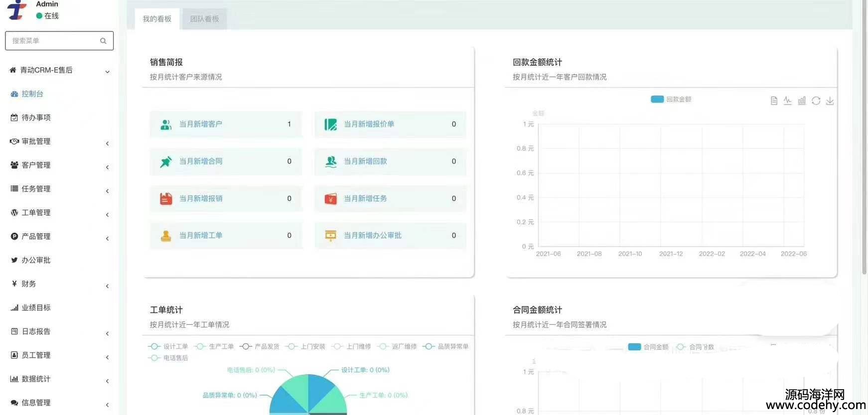Click the 财务 yen icon
Viewport: 868px width, 415px height.
(14, 284)
